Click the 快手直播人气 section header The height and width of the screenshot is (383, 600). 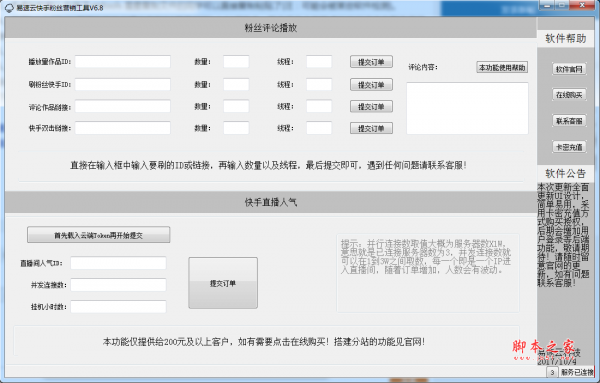[271, 202]
